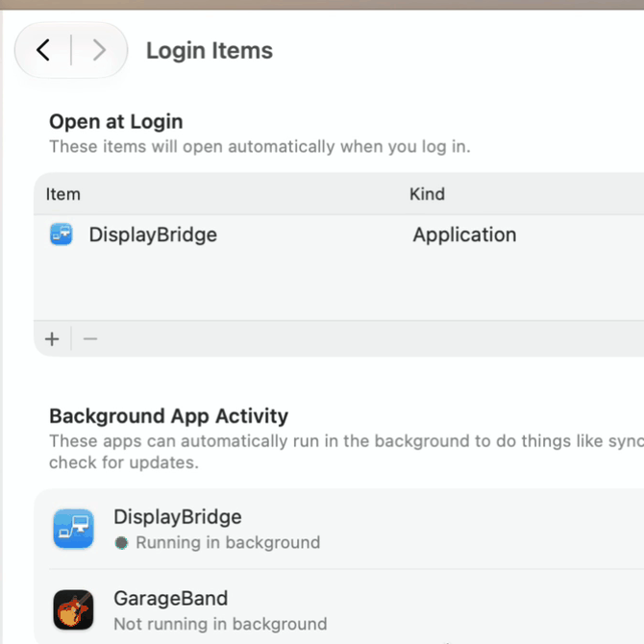Click Not running in background status text

pyautogui.click(x=220, y=624)
